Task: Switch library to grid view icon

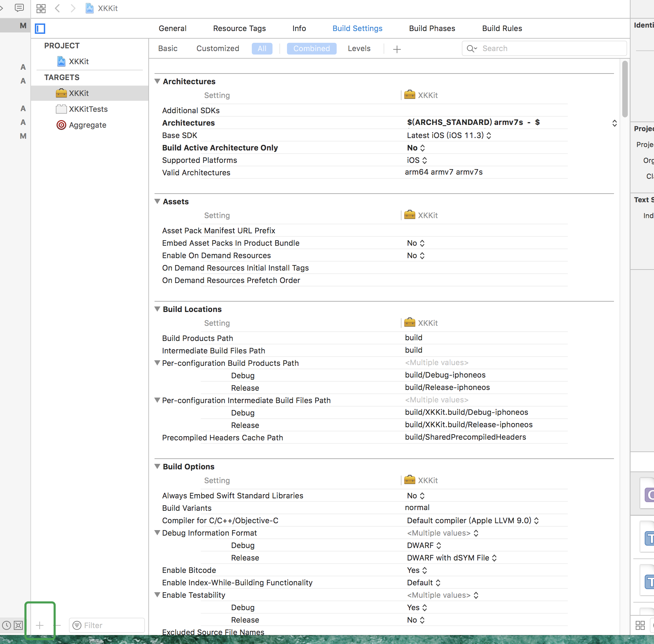Action: point(640,625)
